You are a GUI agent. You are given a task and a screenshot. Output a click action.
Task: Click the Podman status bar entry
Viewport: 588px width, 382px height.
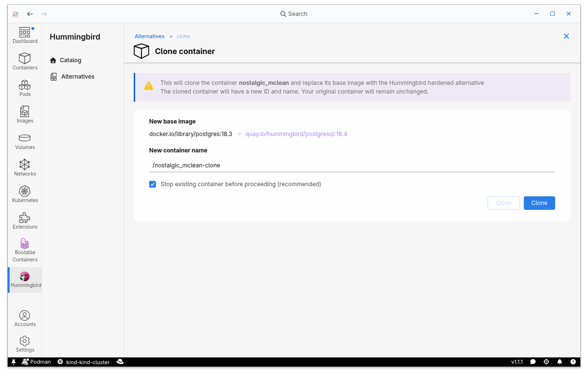[36, 362]
